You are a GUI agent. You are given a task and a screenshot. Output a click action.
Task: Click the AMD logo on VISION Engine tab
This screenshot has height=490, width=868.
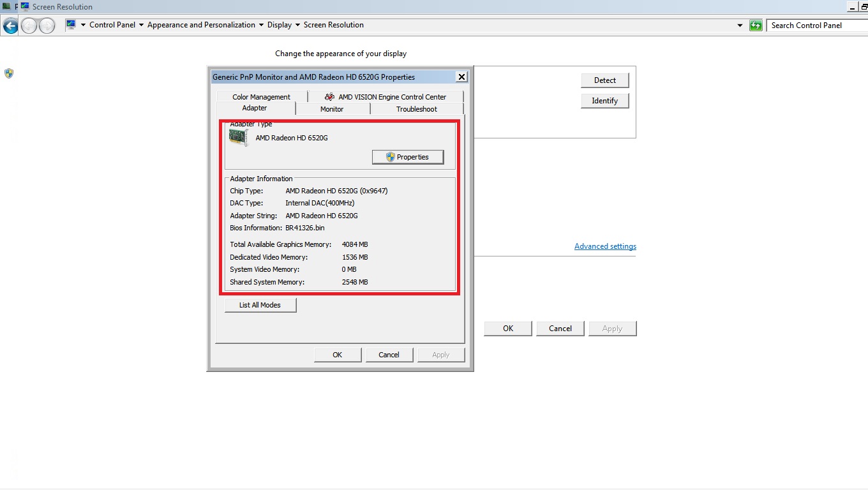coord(330,96)
